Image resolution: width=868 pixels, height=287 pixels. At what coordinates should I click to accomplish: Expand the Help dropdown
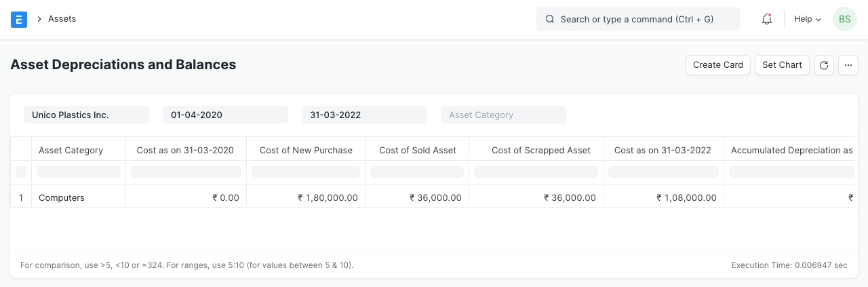pyautogui.click(x=807, y=19)
